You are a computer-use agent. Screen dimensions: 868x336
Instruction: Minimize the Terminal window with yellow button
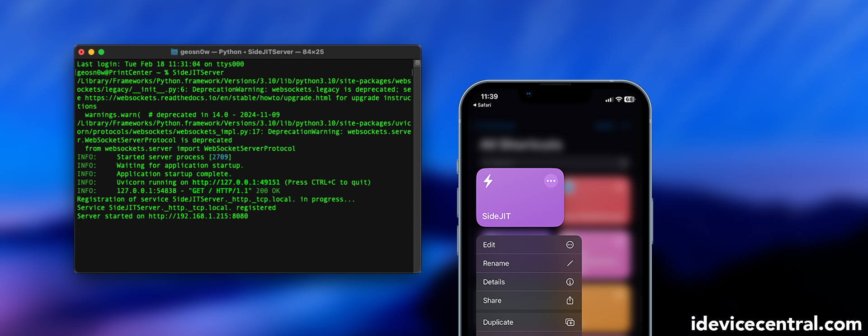(91, 52)
